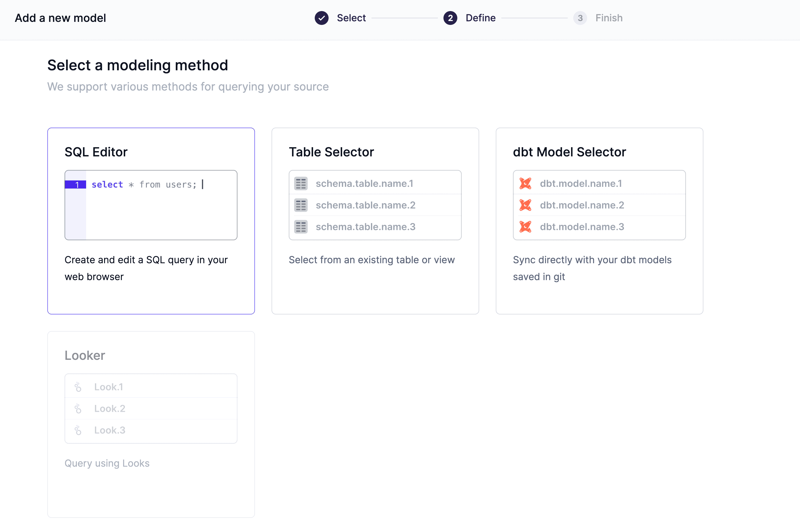Click line number 1 in the SQL editor

[77, 185]
